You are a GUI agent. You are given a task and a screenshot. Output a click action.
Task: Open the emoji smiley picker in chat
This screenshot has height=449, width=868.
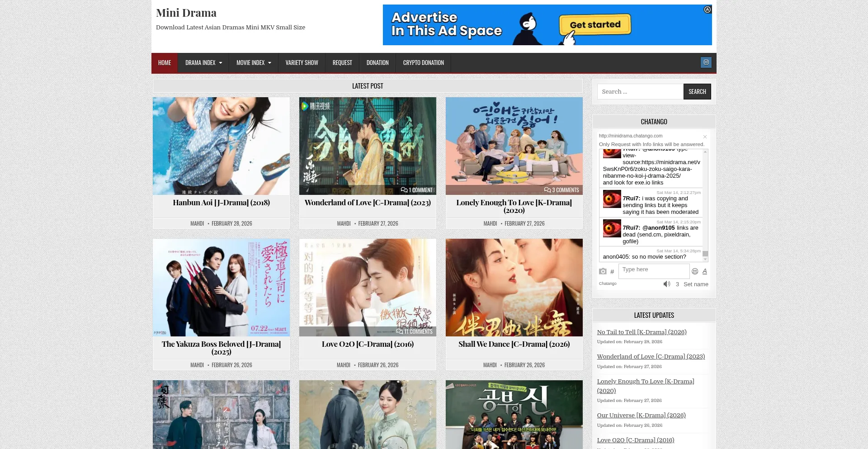pyautogui.click(x=695, y=271)
